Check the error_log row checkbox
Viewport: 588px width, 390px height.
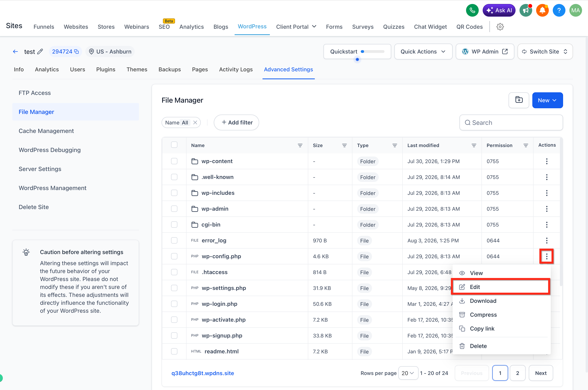(x=174, y=240)
